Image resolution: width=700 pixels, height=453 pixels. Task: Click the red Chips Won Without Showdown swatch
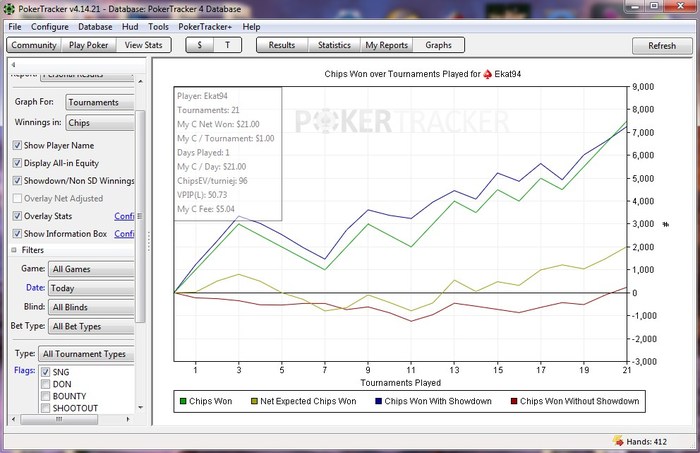514,401
